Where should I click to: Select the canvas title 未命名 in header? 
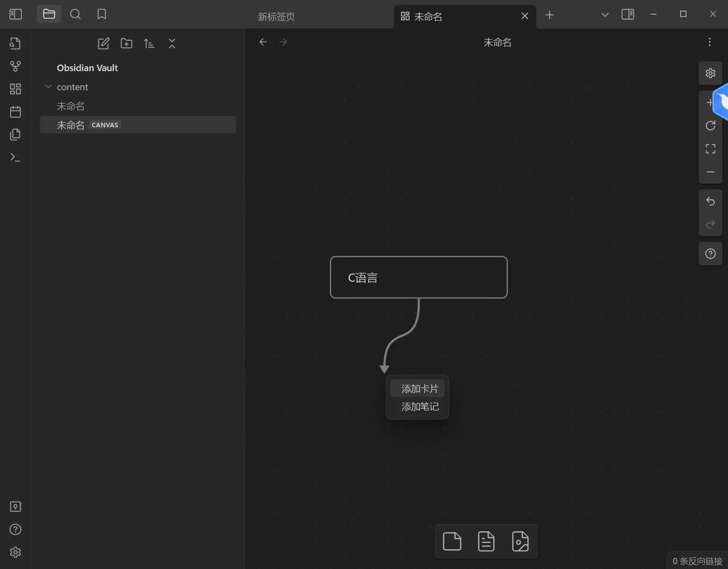pos(497,42)
